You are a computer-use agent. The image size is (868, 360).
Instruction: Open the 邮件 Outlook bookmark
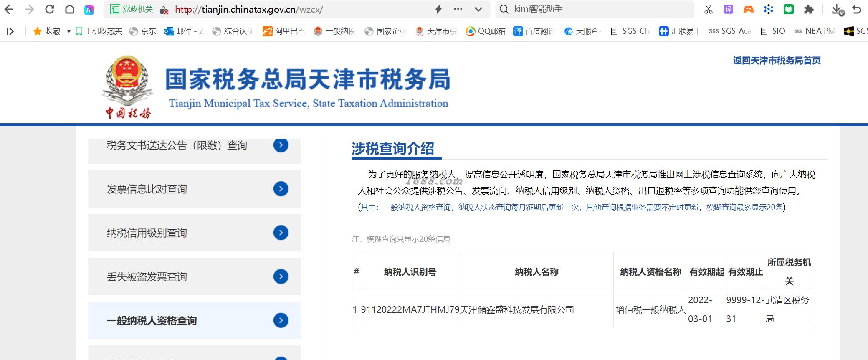[183, 31]
